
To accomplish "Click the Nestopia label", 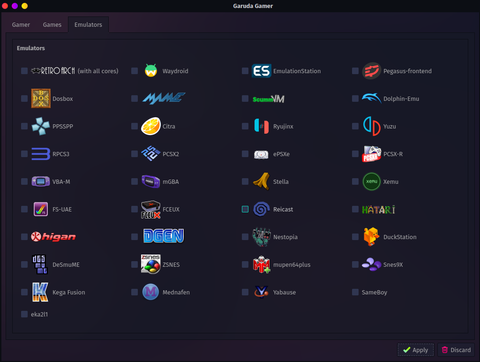I will click(285, 237).
